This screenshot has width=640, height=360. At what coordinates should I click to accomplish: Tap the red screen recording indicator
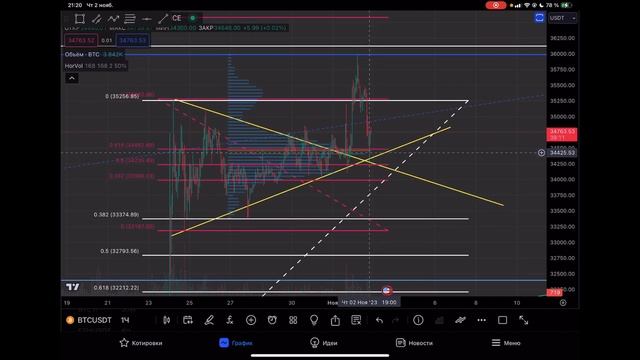(496, 5)
